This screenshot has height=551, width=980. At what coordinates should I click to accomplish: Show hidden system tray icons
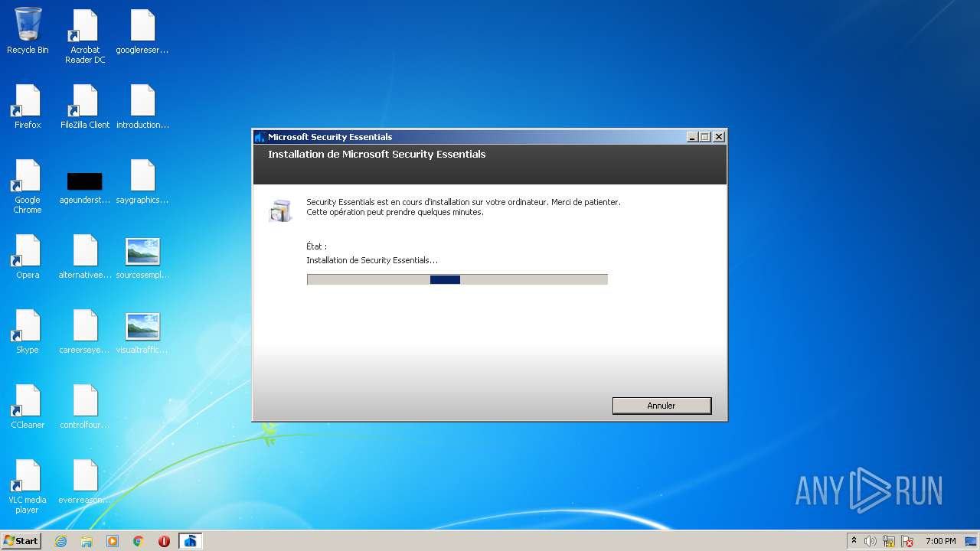click(x=854, y=540)
